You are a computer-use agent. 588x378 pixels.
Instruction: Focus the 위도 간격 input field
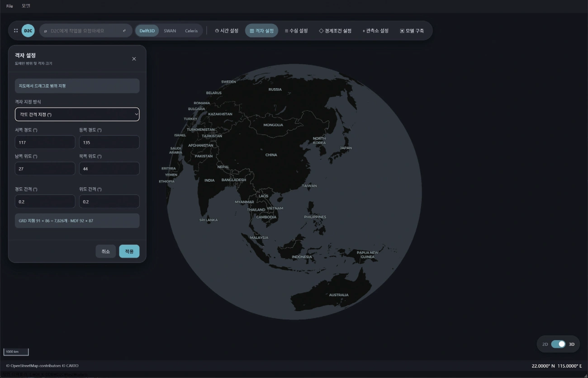point(109,202)
